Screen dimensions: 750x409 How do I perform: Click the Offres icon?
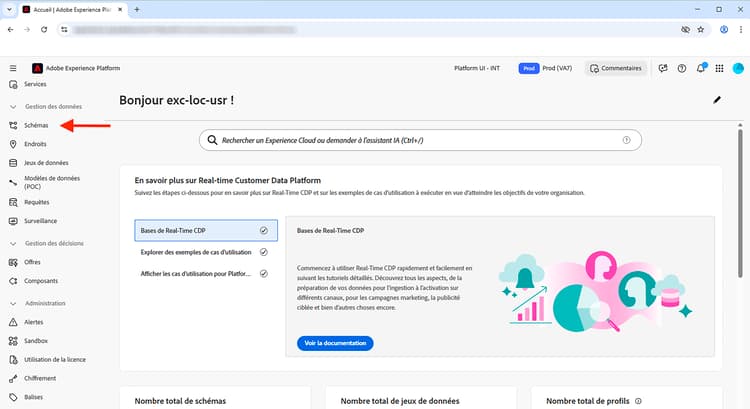point(13,262)
